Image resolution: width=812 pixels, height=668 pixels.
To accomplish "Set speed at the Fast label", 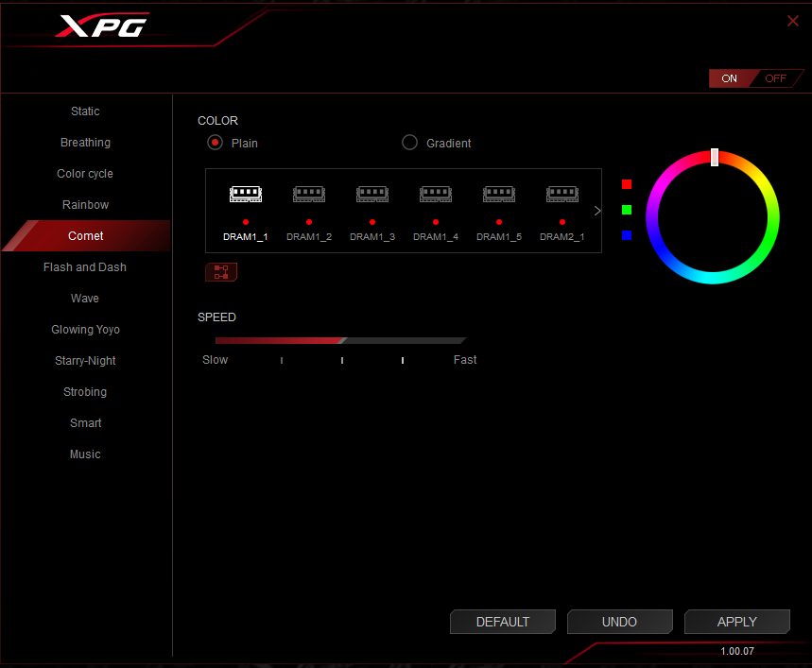I will [x=465, y=360].
